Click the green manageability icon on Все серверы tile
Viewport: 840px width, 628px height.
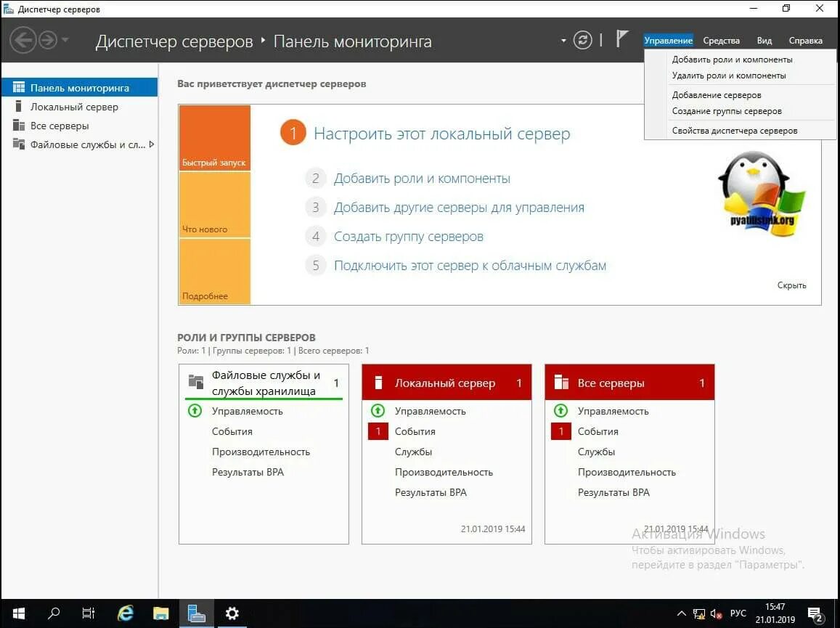coord(560,410)
